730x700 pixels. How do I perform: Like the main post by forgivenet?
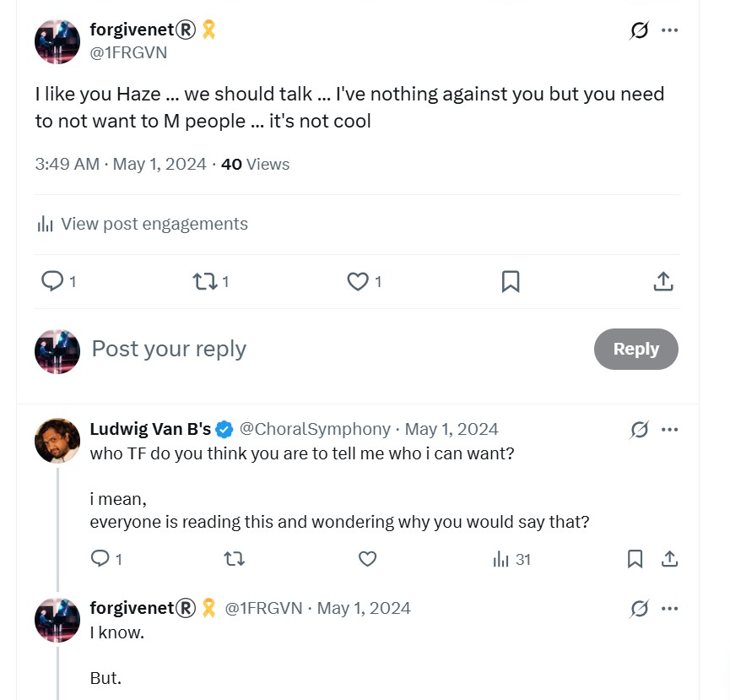[358, 281]
